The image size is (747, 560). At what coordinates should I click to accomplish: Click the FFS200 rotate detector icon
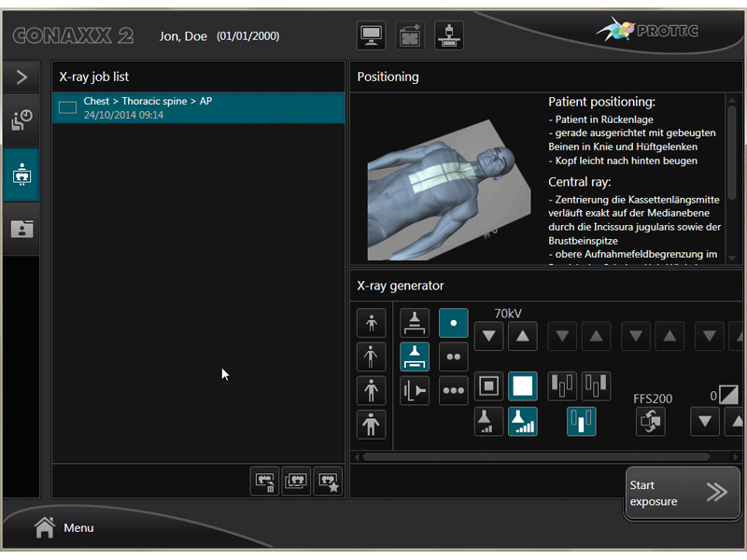click(651, 422)
